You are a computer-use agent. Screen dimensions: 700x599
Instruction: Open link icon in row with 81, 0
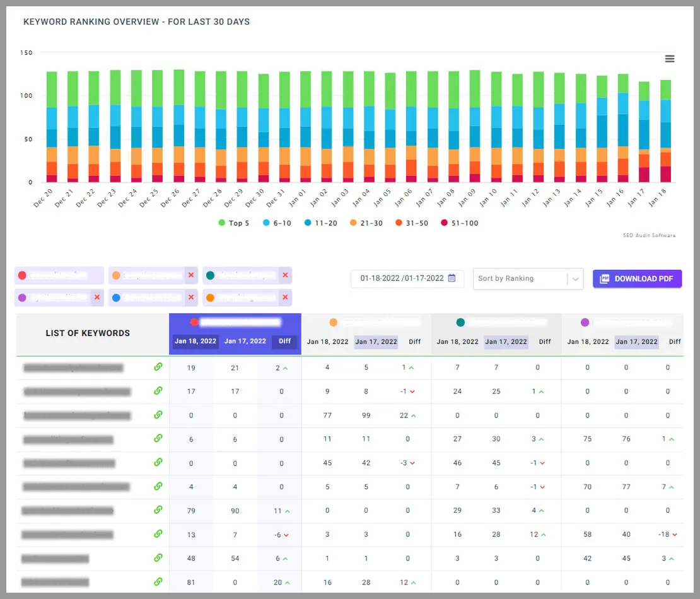pos(158,581)
